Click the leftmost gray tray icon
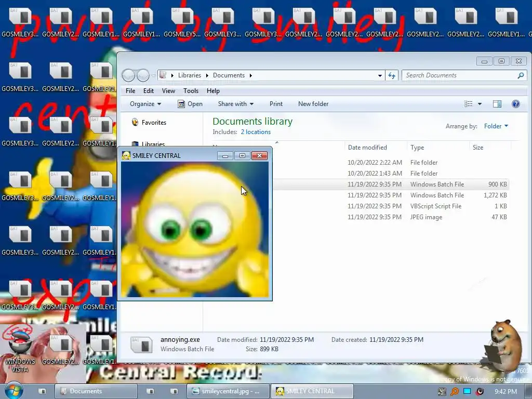 442,392
